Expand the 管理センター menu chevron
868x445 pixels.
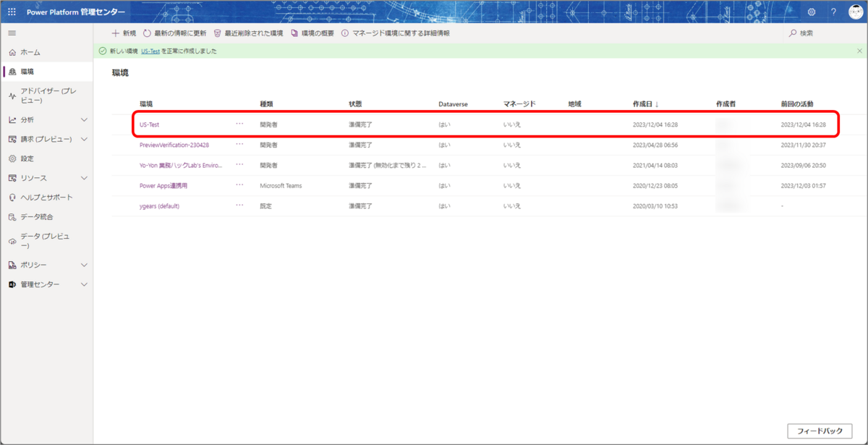coord(84,284)
